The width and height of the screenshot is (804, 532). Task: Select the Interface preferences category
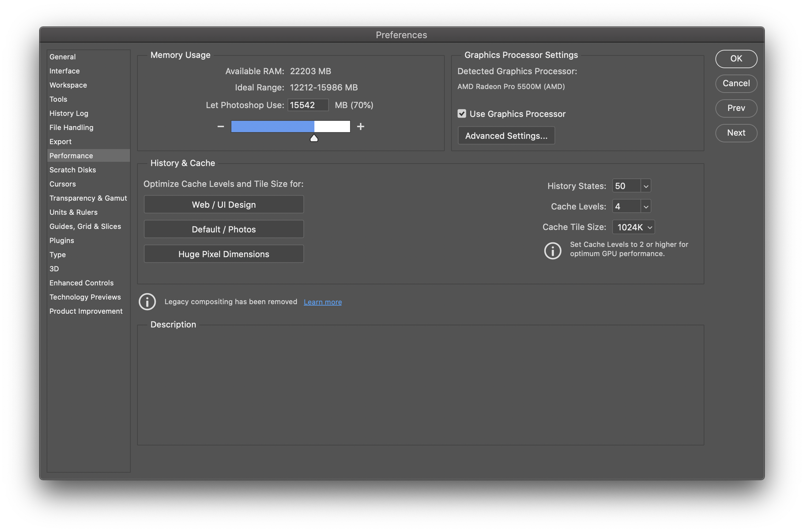coord(65,71)
